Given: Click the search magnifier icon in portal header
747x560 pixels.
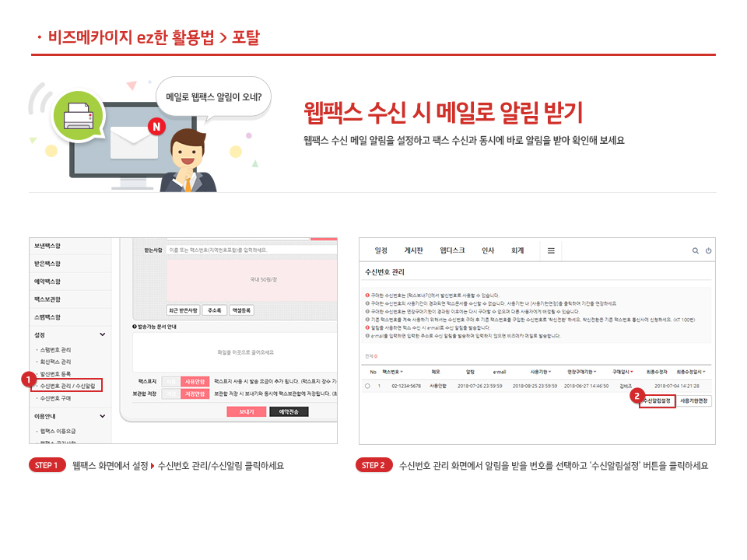Looking at the screenshot, I should (x=695, y=250).
